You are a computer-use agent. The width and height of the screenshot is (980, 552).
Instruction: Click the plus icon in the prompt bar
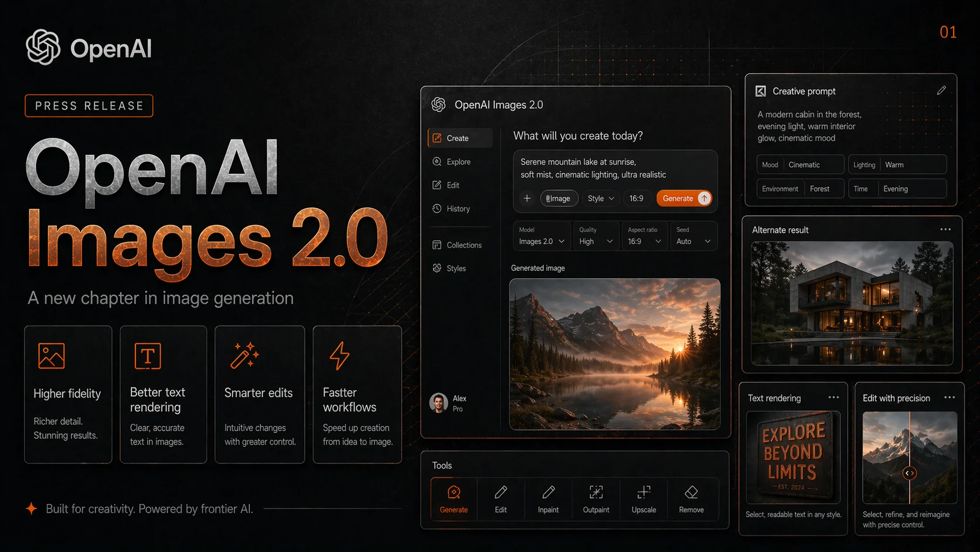point(527,198)
